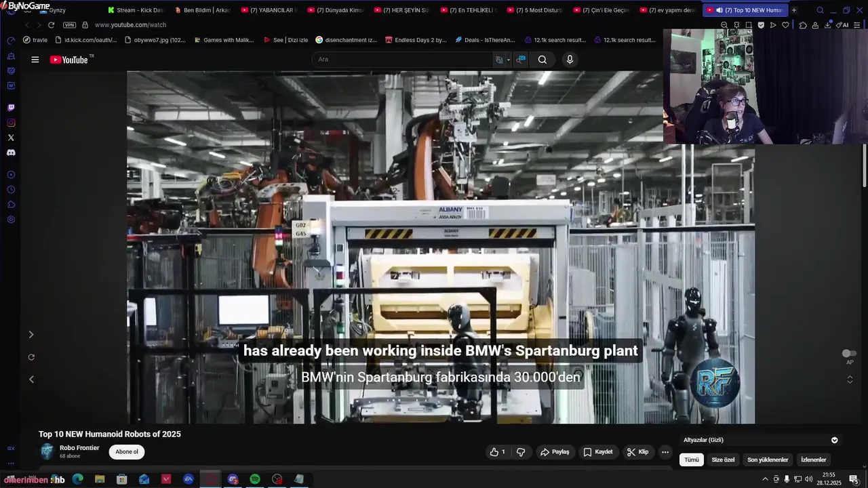Open Robo Frontier channel avatar
This screenshot has width=868, height=488.
(x=47, y=451)
